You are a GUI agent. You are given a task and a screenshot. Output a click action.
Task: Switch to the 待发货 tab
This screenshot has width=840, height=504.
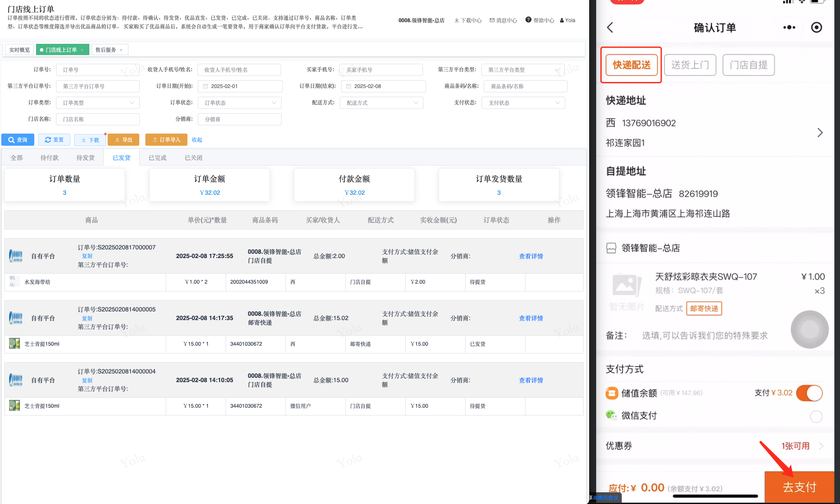pos(85,158)
